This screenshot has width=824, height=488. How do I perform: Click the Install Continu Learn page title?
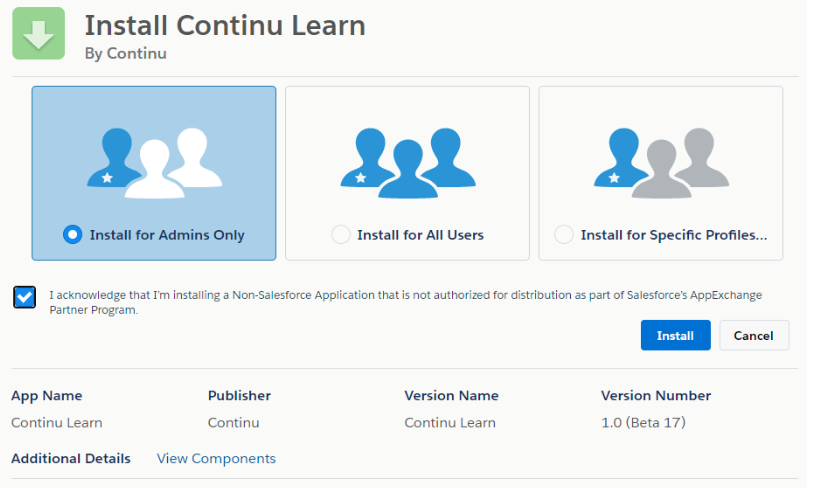click(x=225, y=25)
